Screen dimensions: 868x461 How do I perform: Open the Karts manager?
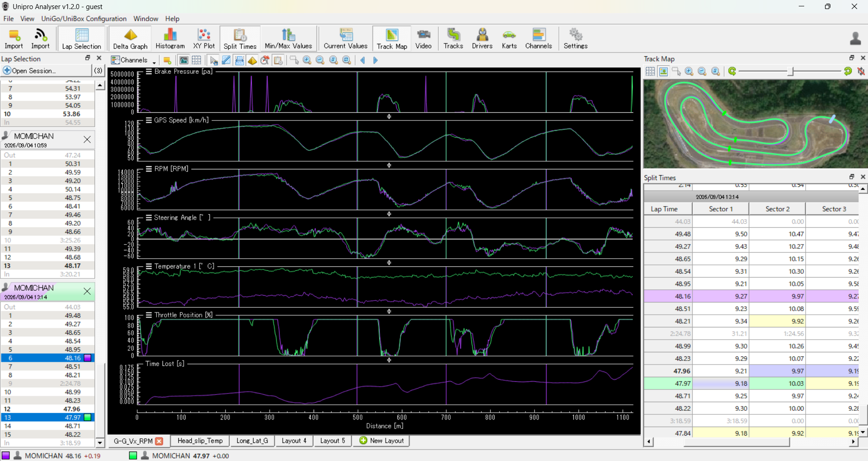click(509, 39)
